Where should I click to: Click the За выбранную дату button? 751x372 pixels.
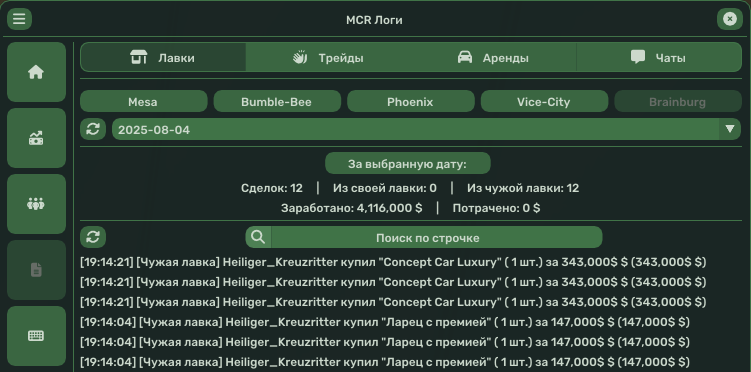pos(408,164)
